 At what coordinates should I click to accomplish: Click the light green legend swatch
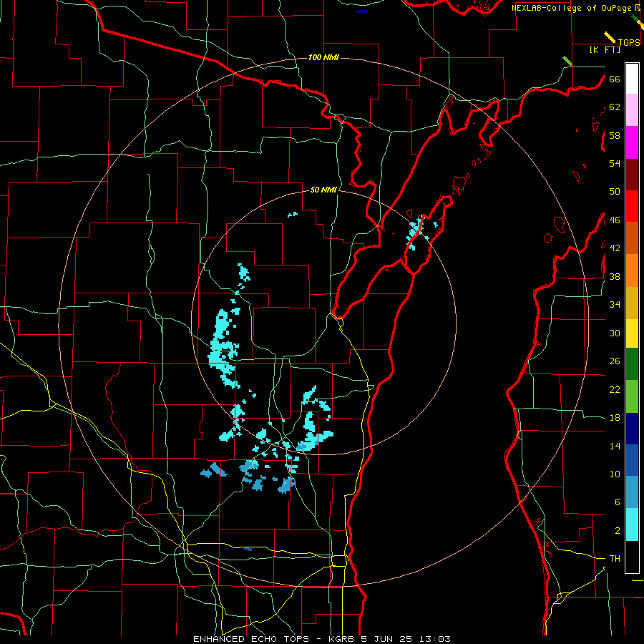point(632,396)
